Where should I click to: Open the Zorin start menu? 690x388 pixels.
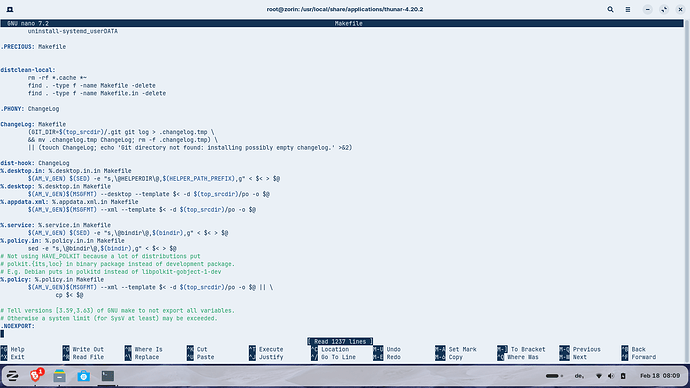pyautogui.click(x=12, y=376)
